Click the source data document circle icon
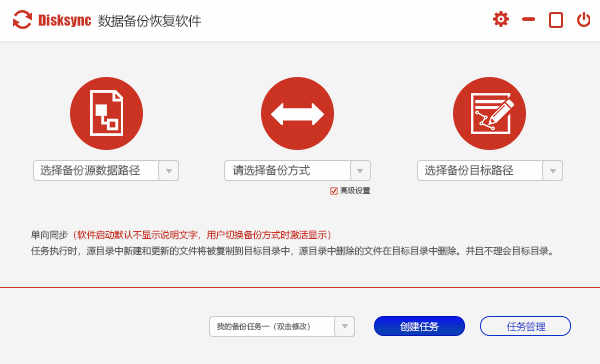The height and width of the screenshot is (364, 600). point(106,113)
